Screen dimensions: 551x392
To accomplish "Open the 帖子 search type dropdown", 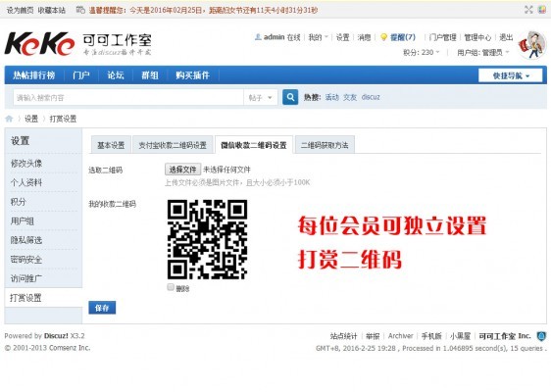I will coord(261,98).
